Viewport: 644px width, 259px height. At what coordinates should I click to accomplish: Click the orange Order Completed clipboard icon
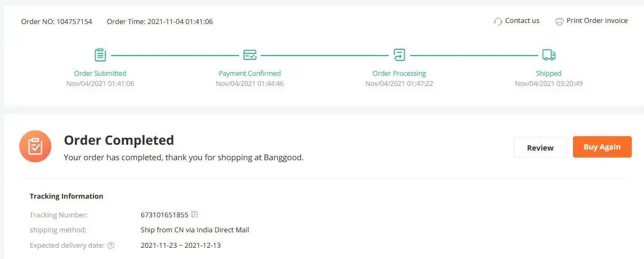point(35,146)
